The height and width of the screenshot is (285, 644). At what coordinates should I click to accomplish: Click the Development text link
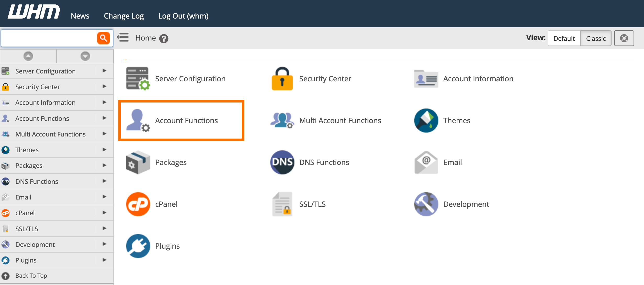pyautogui.click(x=466, y=204)
